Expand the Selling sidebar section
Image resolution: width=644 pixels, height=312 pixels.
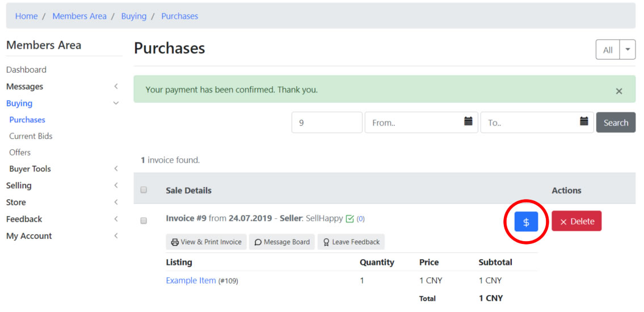tap(62, 185)
